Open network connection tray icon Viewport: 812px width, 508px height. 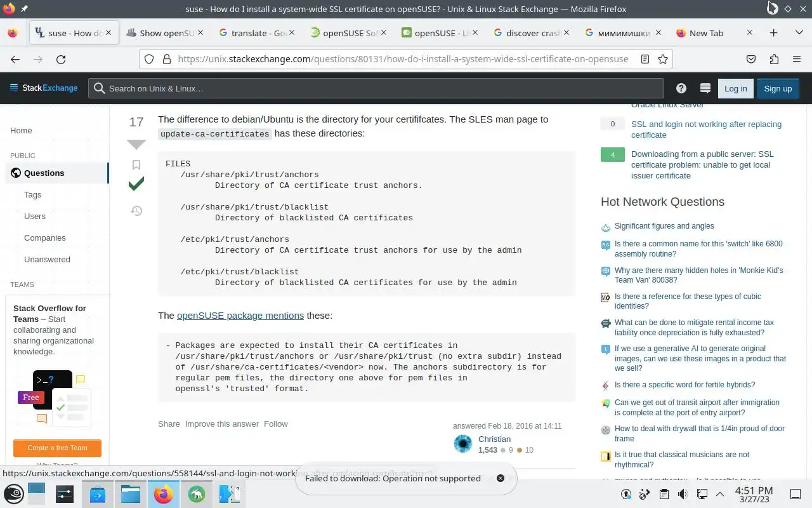click(702, 494)
